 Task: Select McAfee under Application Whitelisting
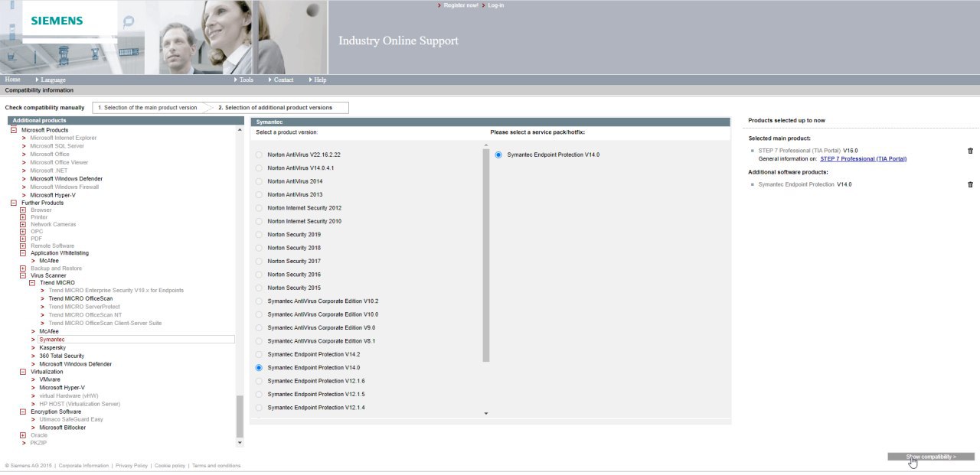point(49,261)
